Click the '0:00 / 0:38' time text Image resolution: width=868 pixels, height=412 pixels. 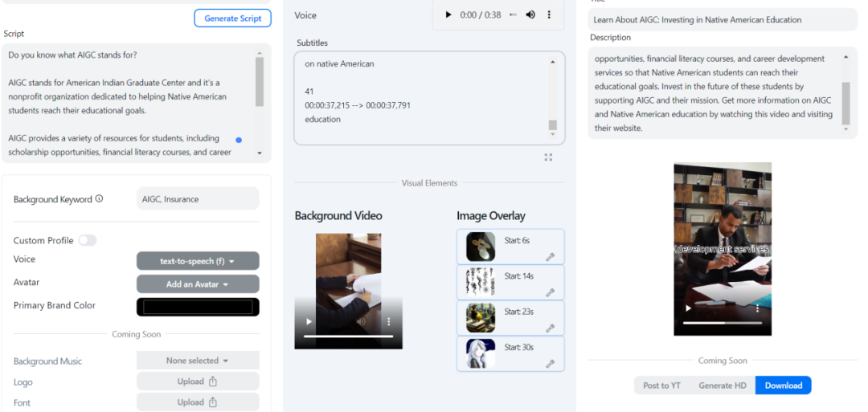[481, 15]
